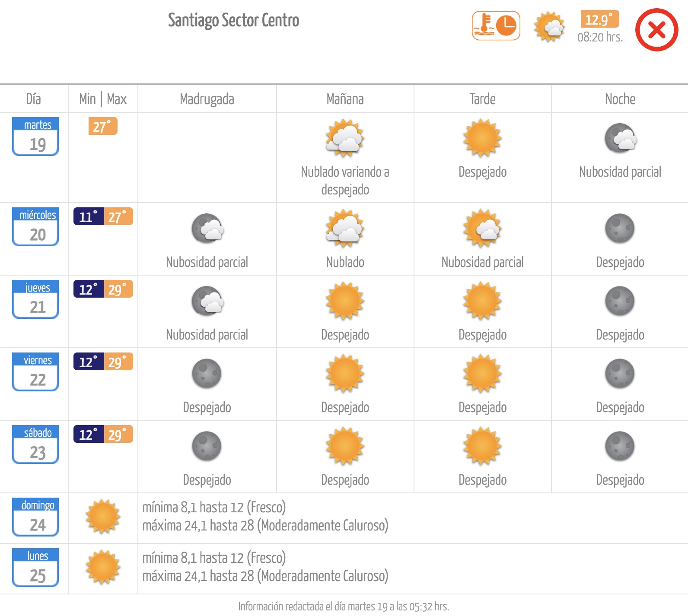Click jueves min temperature 12° badge
Screen dimensions: 688x616
click(89, 289)
